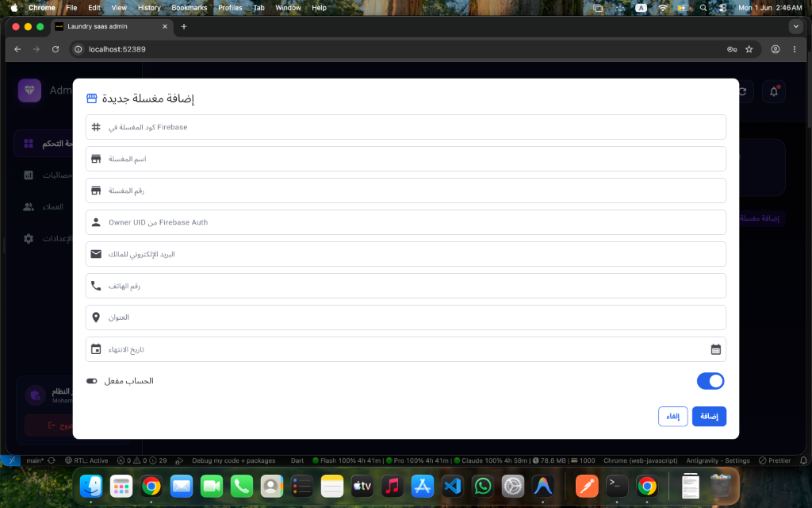Click the إضافة submit button

coord(709,416)
